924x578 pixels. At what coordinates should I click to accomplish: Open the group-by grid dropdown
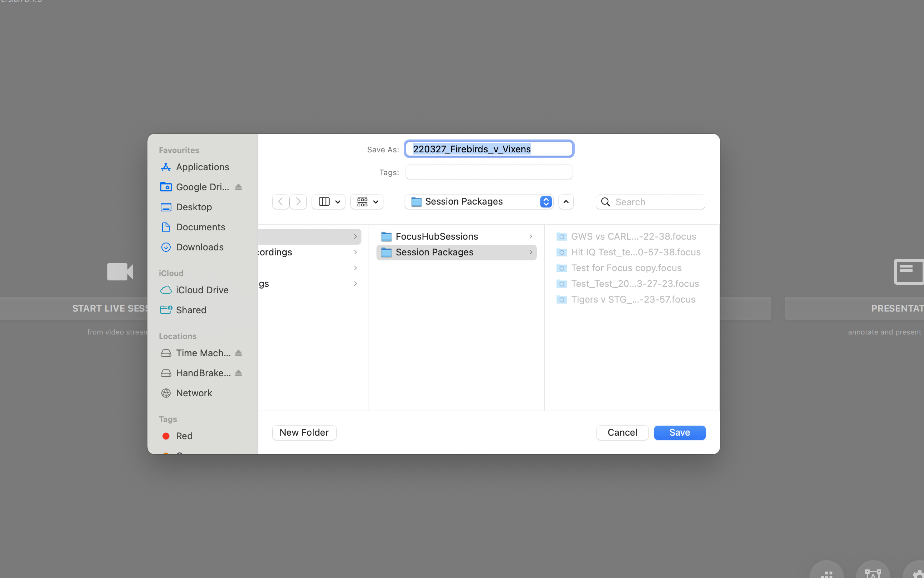(x=367, y=201)
